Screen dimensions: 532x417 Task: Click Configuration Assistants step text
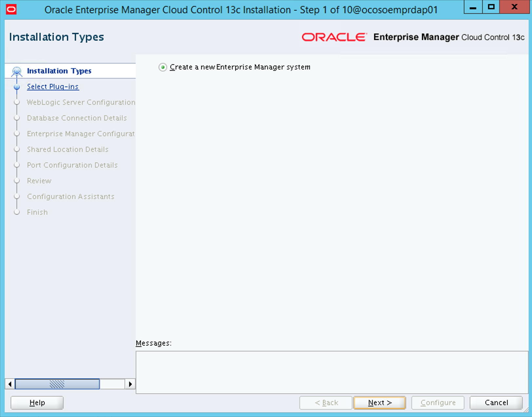point(70,196)
